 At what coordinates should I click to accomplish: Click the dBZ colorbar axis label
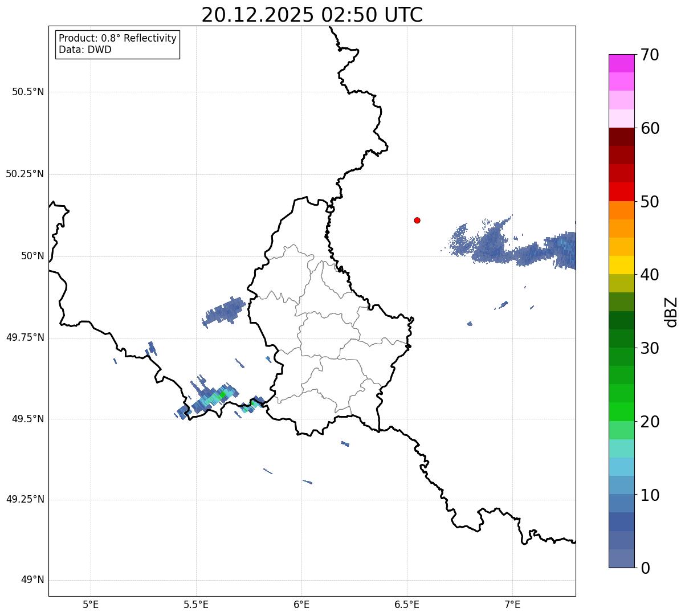click(x=672, y=311)
